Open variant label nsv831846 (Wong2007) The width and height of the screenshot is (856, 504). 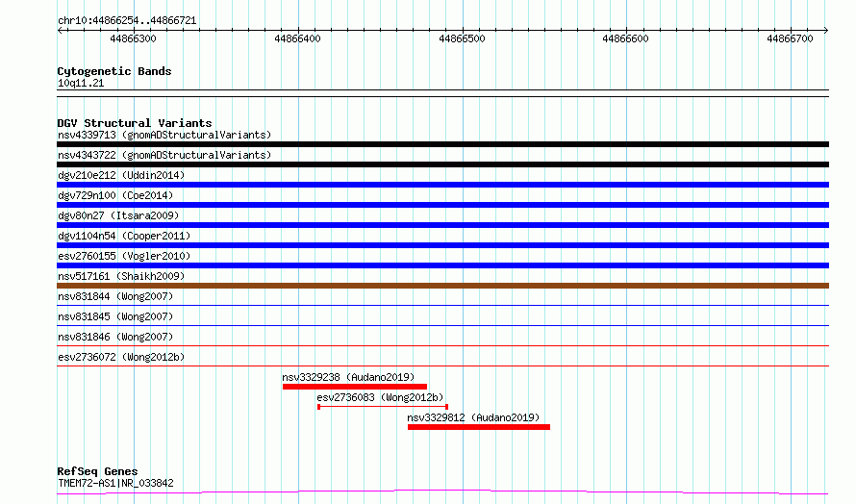point(115,337)
